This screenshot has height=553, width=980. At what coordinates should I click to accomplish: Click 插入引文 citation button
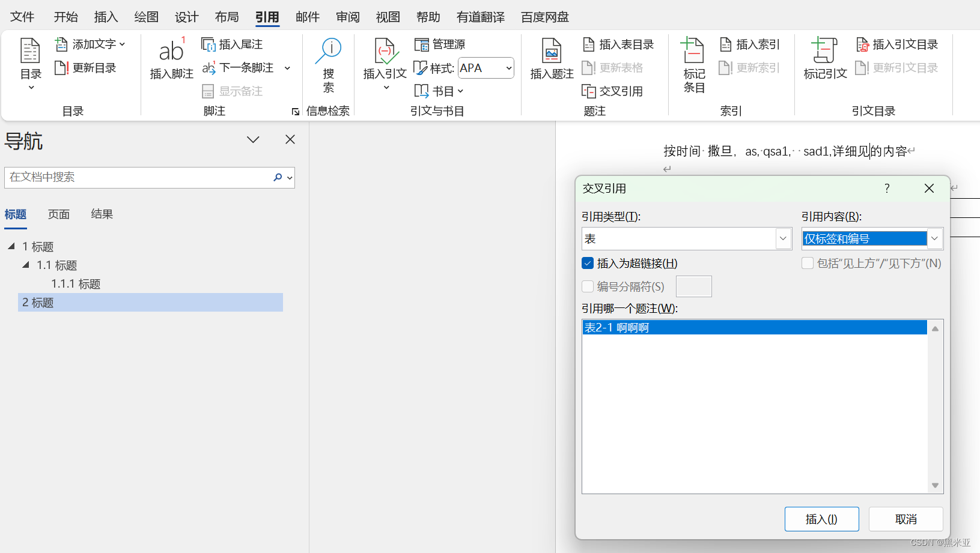[x=385, y=64]
